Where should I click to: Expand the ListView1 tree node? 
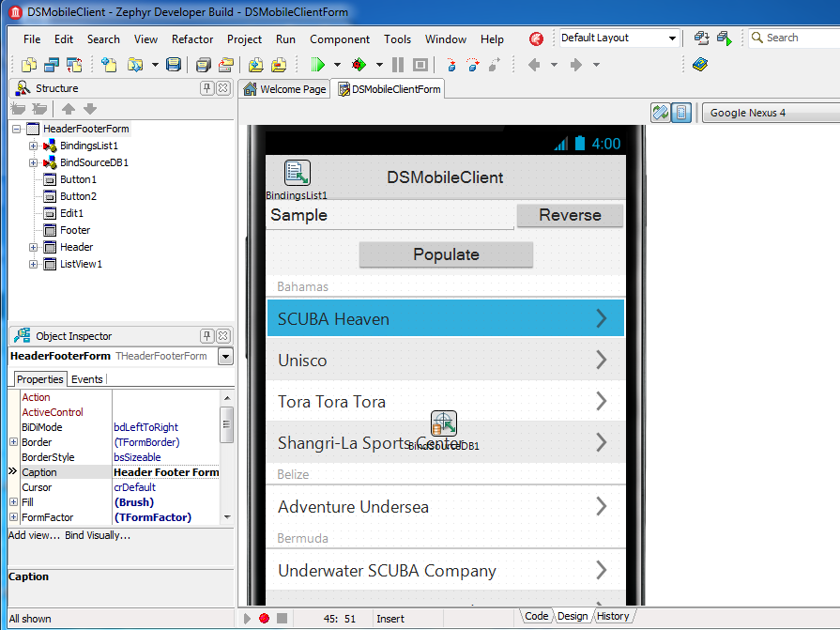tap(33, 264)
